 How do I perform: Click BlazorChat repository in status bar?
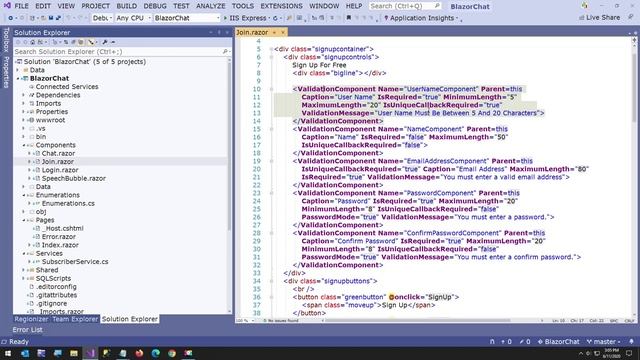[x=558, y=341]
